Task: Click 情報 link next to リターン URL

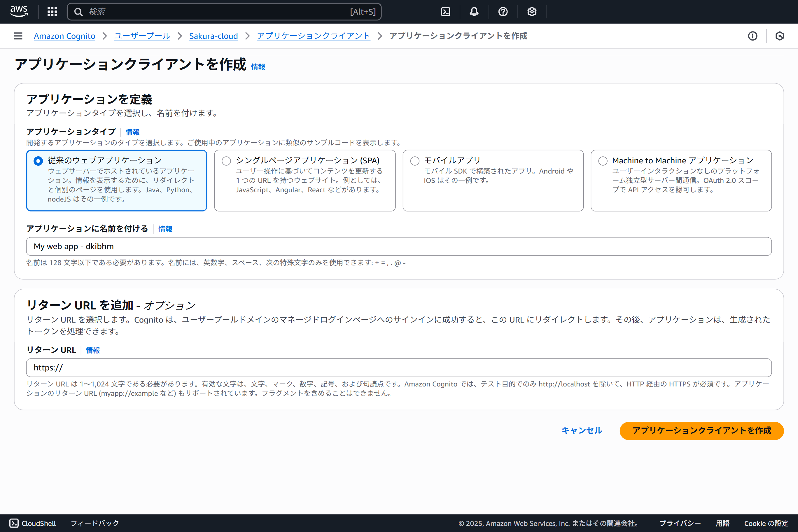Action: coord(93,350)
